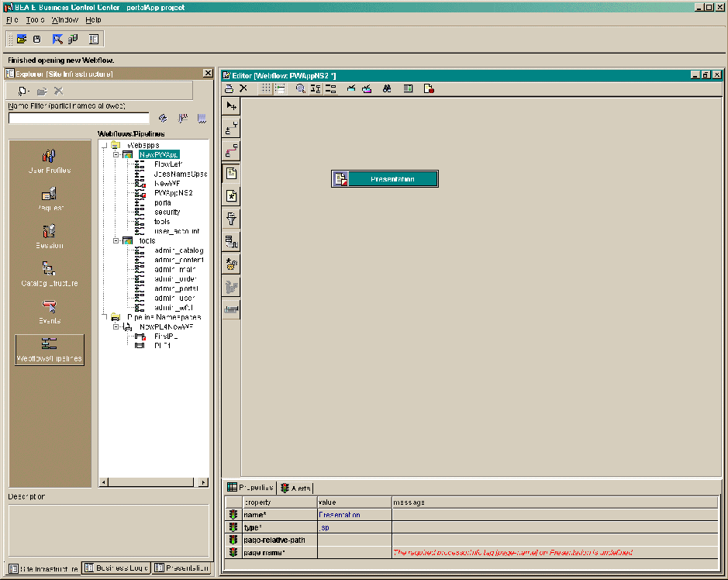Select the Pipeline Namespaces folder
The height and width of the screenshot is (580, 728).
(164, 317)
